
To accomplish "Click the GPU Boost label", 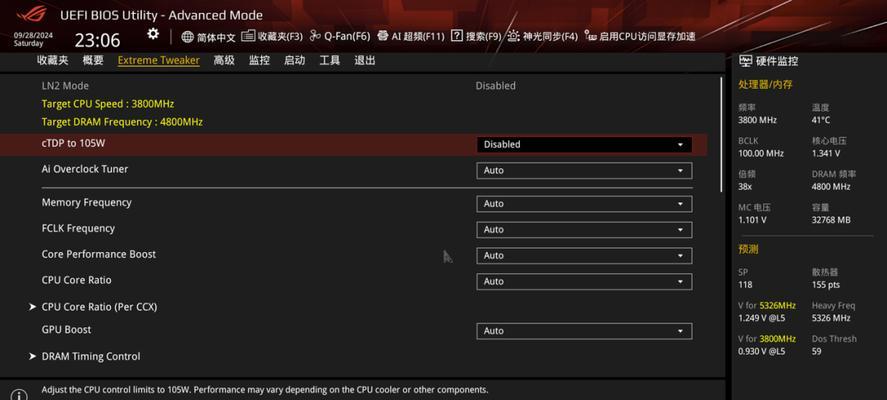I will (66, 329).
